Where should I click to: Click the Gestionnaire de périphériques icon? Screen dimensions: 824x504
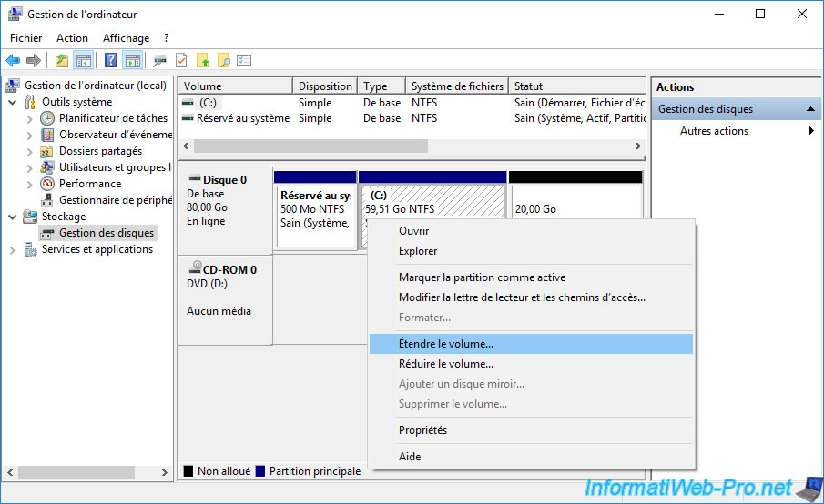(47, 200)
